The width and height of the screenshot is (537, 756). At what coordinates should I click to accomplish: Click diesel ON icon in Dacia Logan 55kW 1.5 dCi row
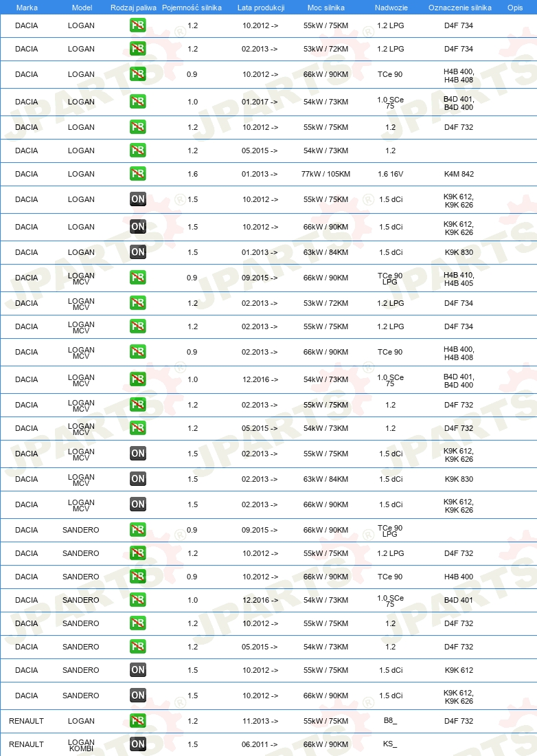pyautogui.click(x=138, y=199)
